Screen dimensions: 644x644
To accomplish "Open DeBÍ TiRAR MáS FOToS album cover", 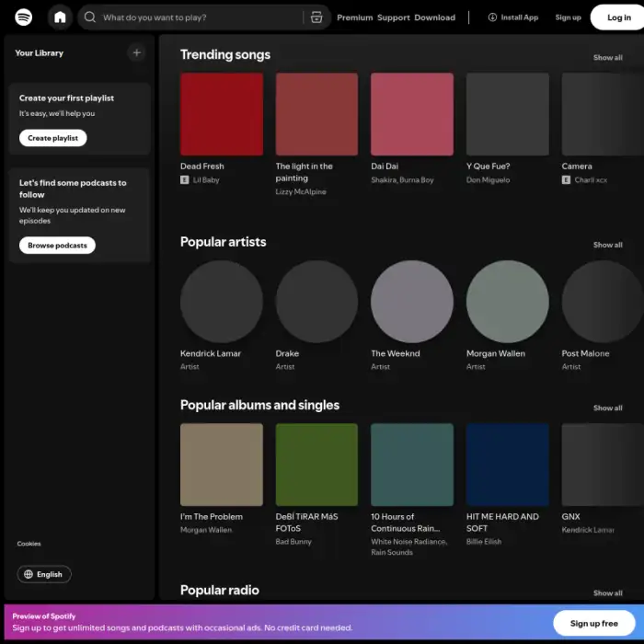I will click(316, 465).
